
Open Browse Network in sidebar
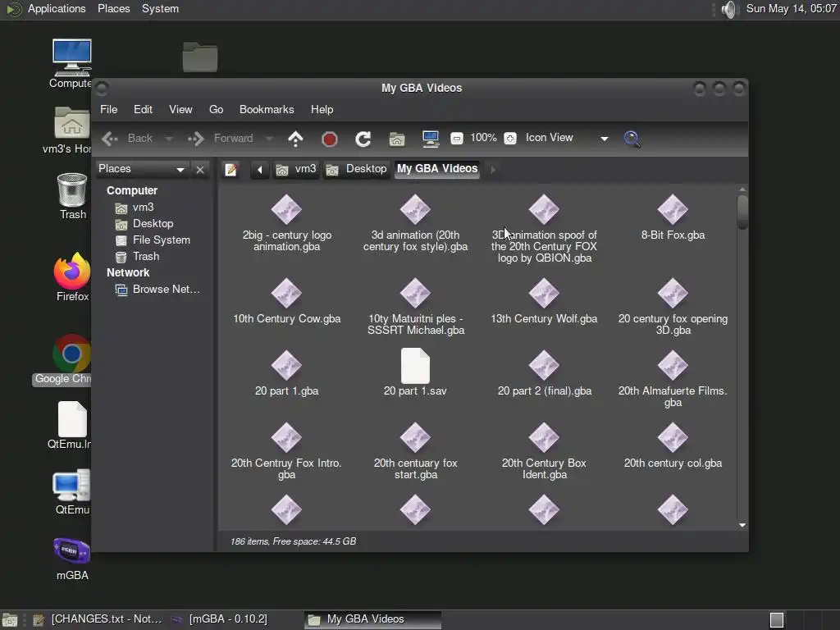coord(158,290)
